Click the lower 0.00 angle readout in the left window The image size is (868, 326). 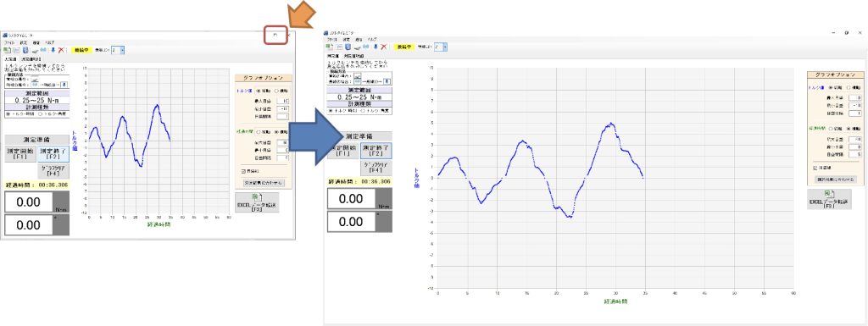(x=29, y=225)
